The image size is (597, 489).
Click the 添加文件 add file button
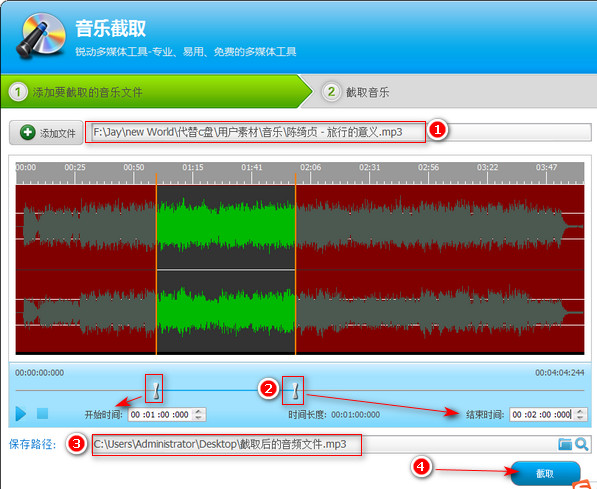[46, 133]
